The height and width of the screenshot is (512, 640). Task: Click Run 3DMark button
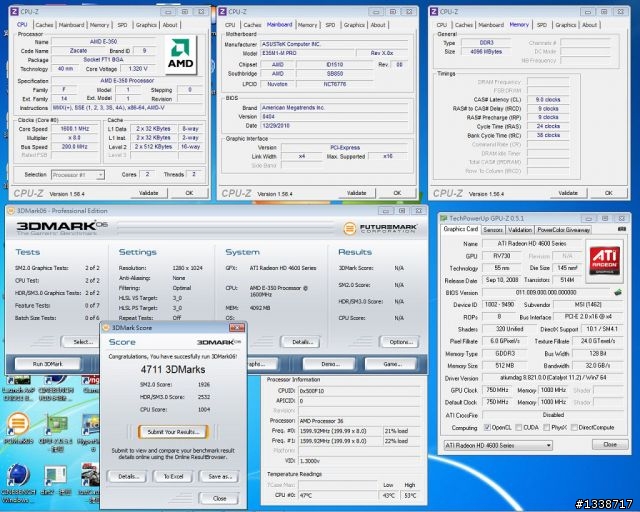(x=47, y=364)
